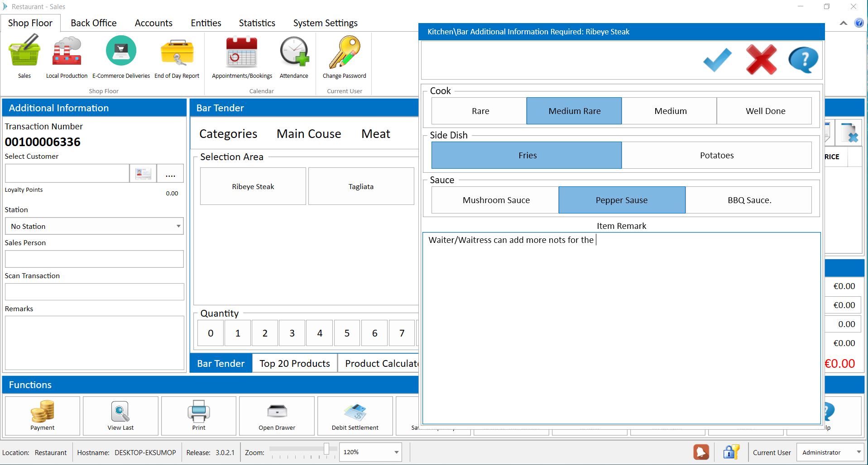
Task: Select Potatoes side dish
Action: click(x=717, y=155)
